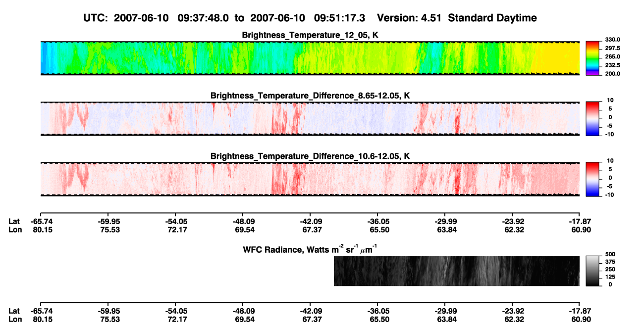
Task: Select the 10.6-12.05 difference image strip
Action: [310, 179]
